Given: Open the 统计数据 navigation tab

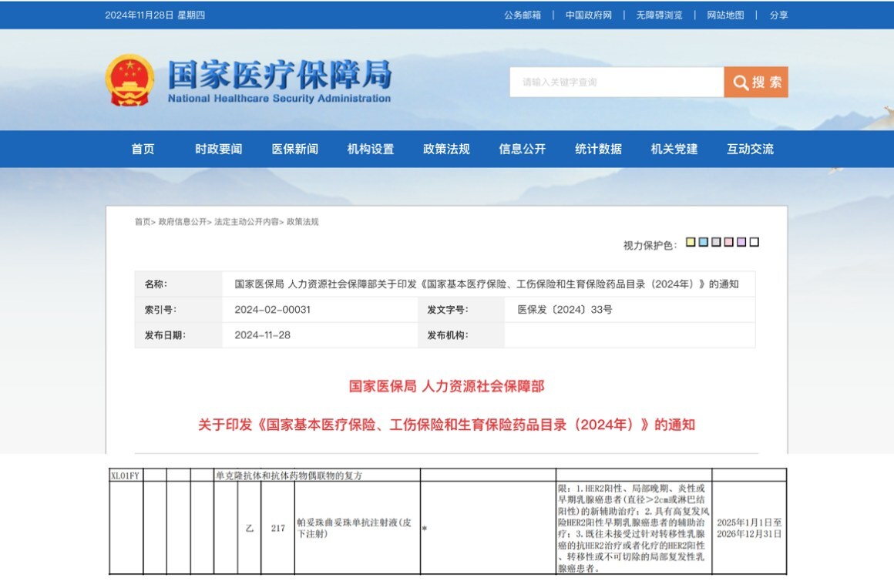Looking at the screenshot, I should (x=598, y=150).
